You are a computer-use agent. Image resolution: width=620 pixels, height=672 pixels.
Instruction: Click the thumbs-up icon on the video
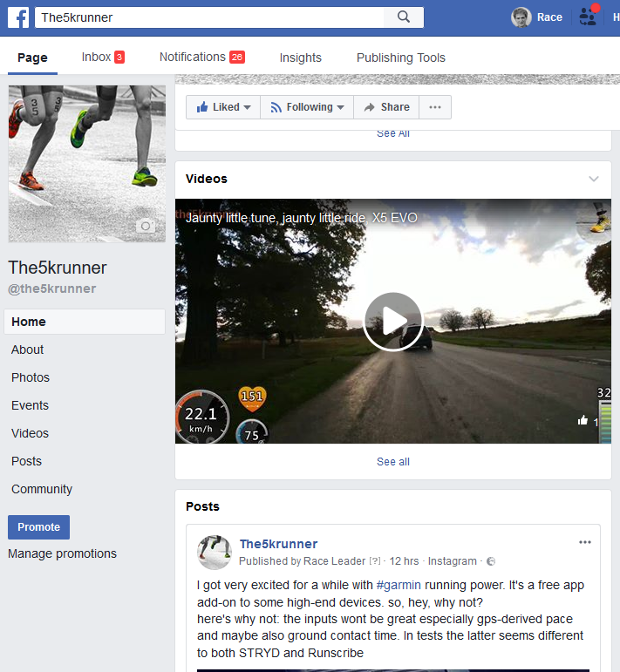tap(583, 420)
